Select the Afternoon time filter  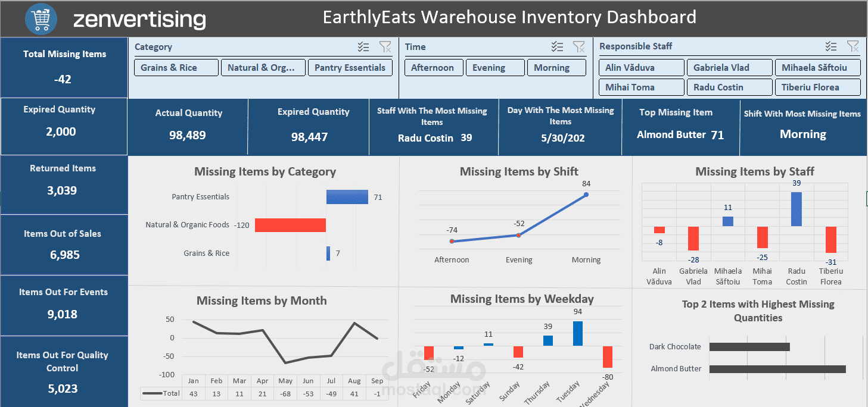434,68
